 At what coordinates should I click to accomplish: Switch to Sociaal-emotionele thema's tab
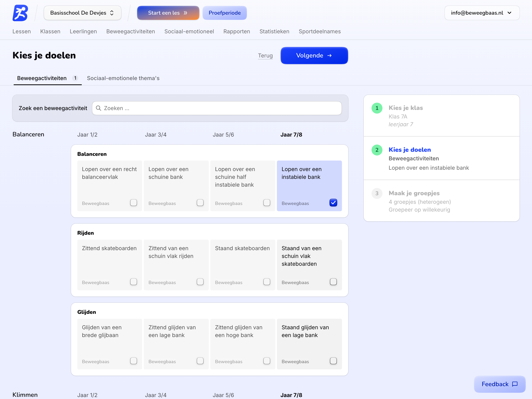click(123, 78)
